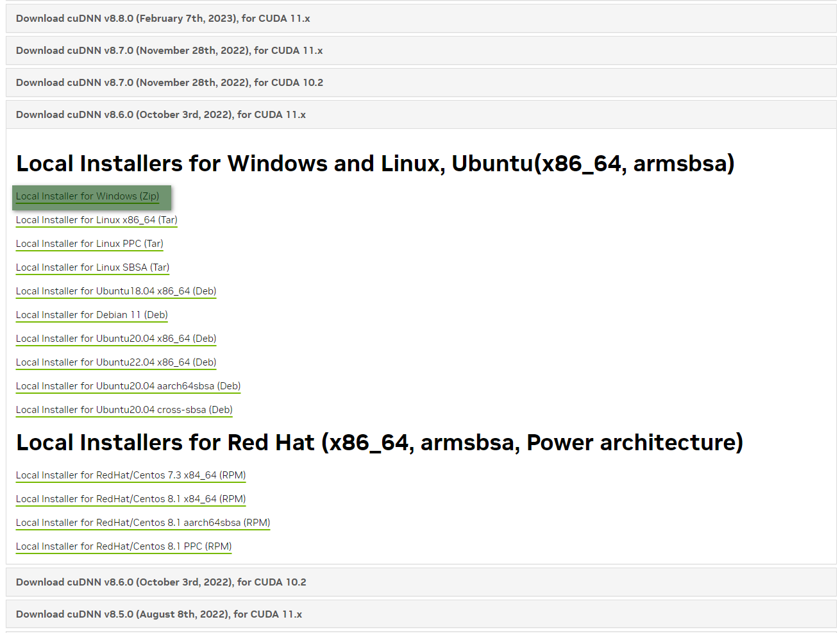Expand cuDNN v8.8.0 for CUDA 11.x section

[x=163, y=19]
